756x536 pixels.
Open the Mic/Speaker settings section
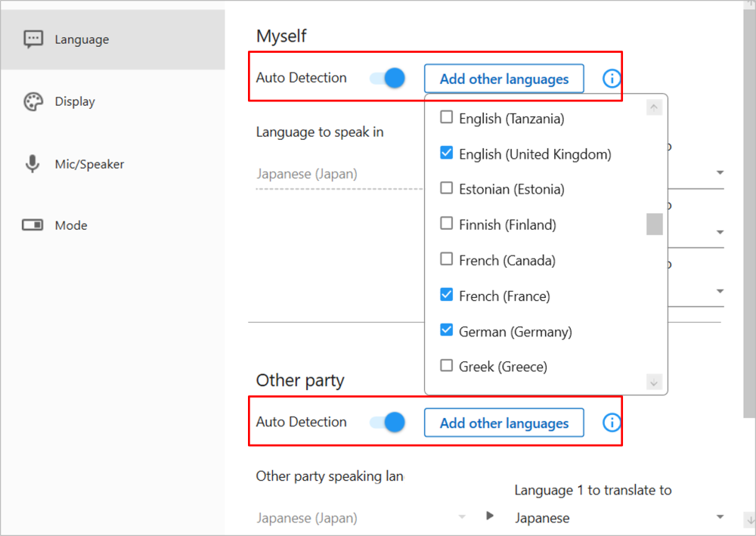point(113,164)
